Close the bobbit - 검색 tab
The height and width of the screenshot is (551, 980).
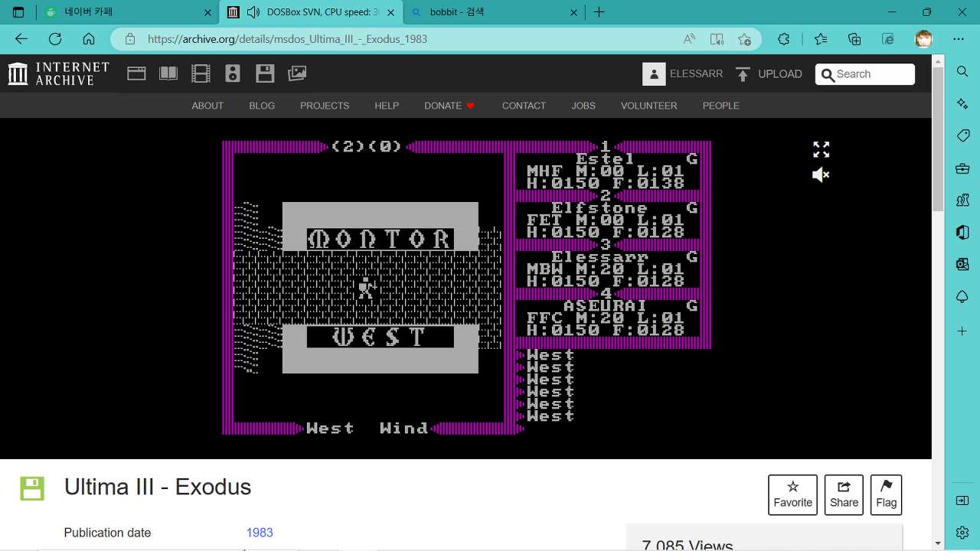(x=574, y=12)
